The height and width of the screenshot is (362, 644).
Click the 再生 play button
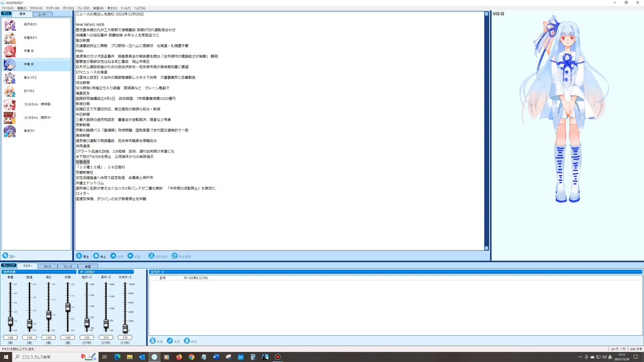pyautogui.click(x=83, y=256)
